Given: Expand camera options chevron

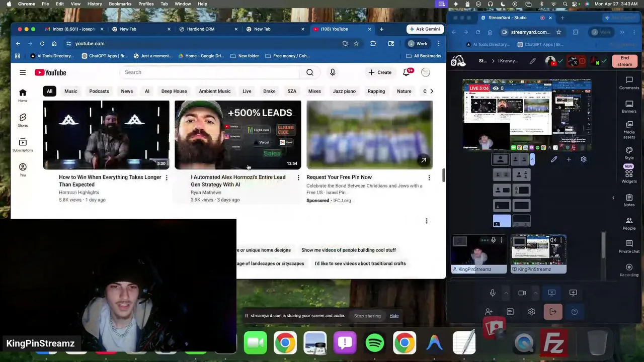Looking at the screenshot, I should point(535,293).
